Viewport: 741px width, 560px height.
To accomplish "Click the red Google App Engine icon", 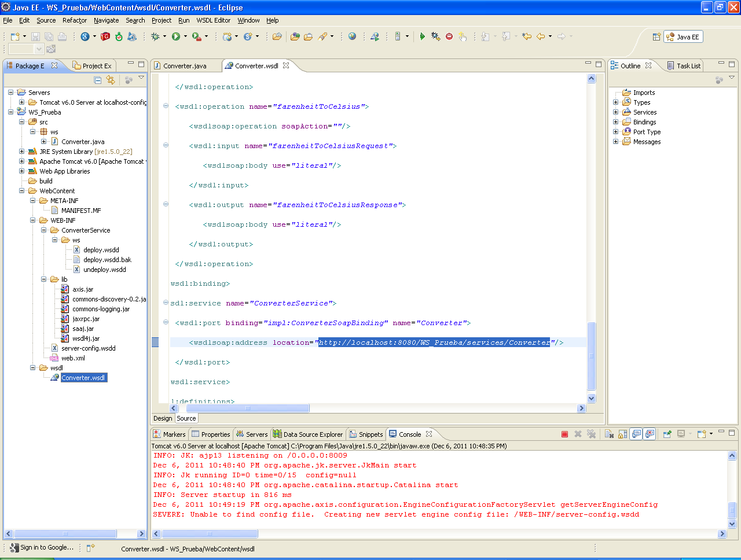I will tap(105, 36).
